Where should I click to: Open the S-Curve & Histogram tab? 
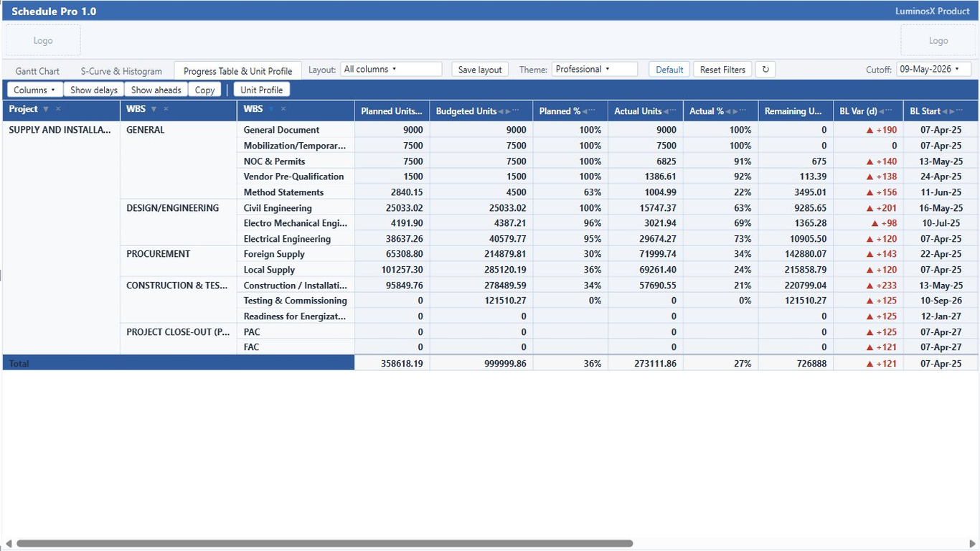tap(121, 71)
